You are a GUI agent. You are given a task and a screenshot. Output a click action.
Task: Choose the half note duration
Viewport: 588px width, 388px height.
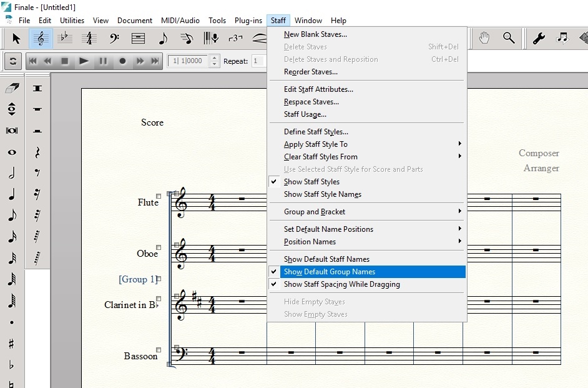pos(12,174)
